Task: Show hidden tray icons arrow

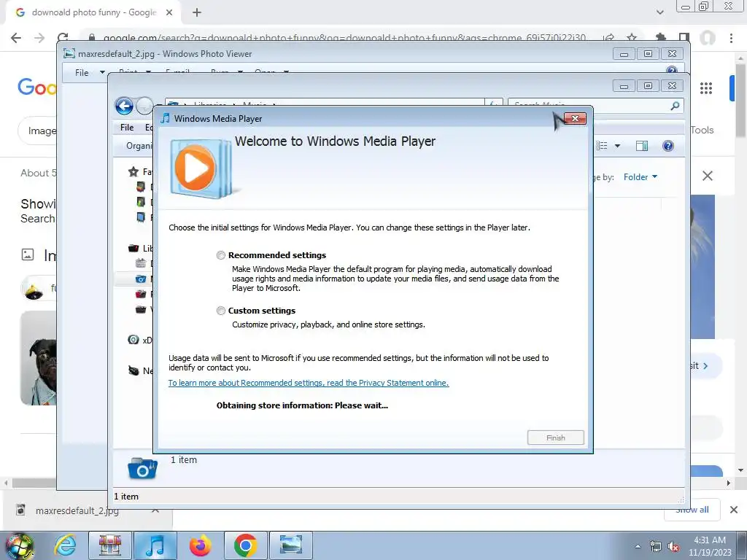Action: [638, 546]
